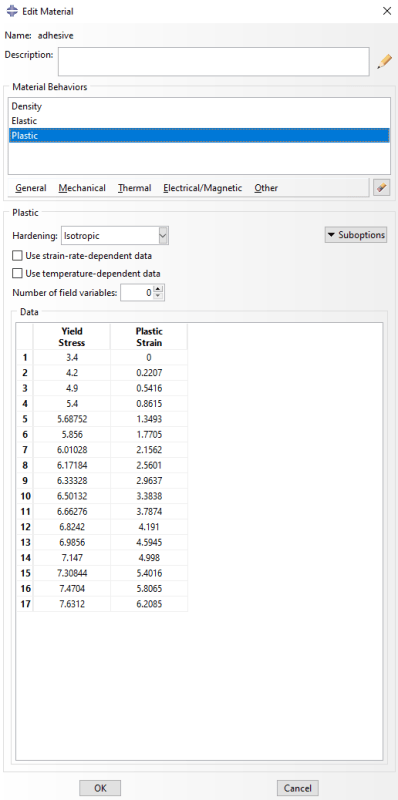398x800 pixels.
Task: Click plastic strain cell 0.2207
Action: click(x=148, y=373)
